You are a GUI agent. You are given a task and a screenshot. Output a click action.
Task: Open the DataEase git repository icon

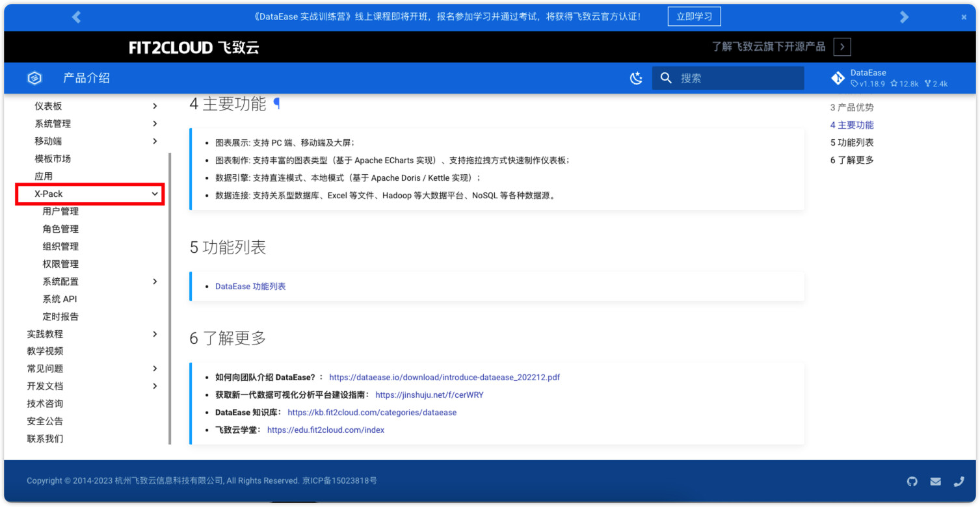pos(838,79)
